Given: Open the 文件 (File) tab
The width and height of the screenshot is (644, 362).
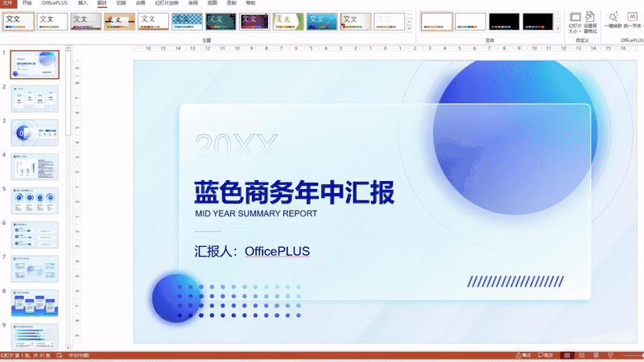Looking at the screenshot, I should tap(8, 3).
